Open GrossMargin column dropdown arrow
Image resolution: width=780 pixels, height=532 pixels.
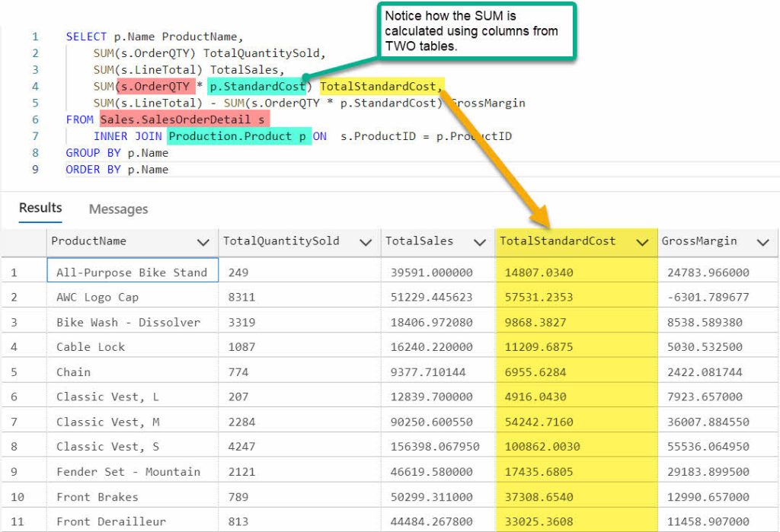[763, 242]
